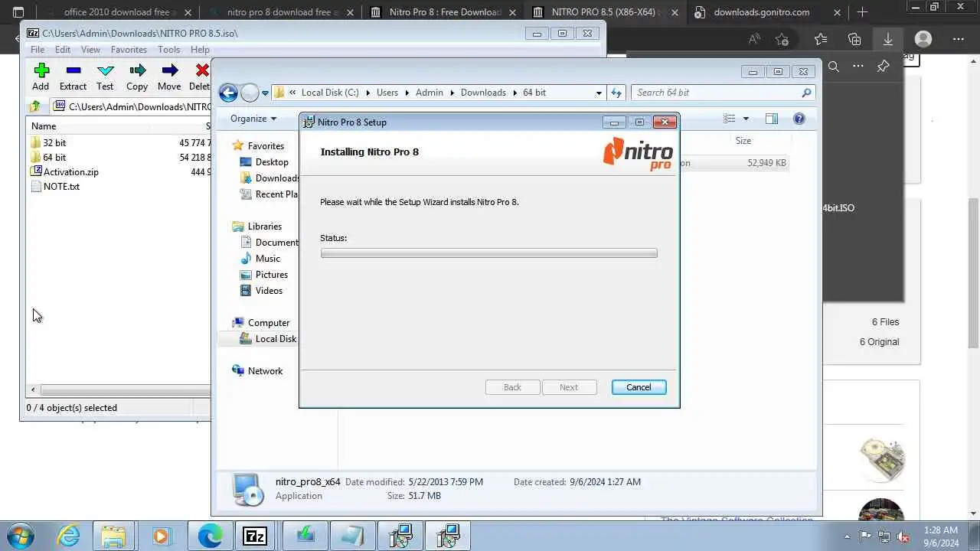
Task: Add this page to favorites star icon
Action: click(782, 39)
